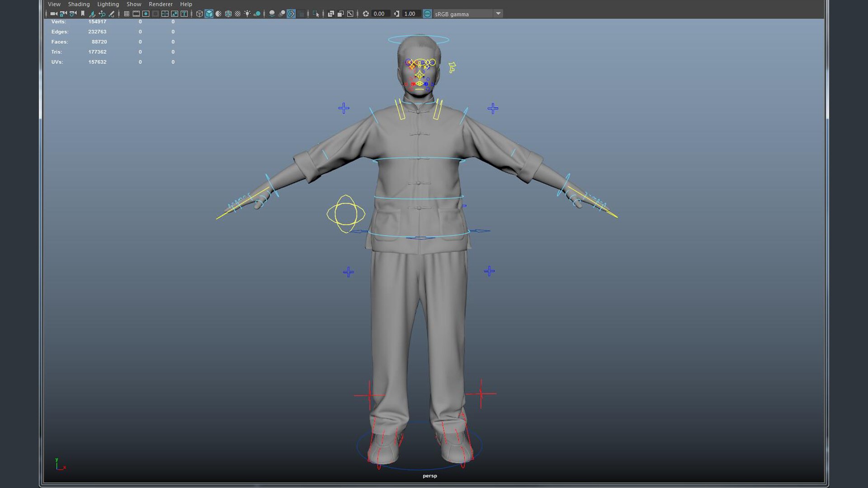Screen dimensions: 868x488
Task: Enable Screen Space Ambient Occlusion icon
Action: point(272,14)
